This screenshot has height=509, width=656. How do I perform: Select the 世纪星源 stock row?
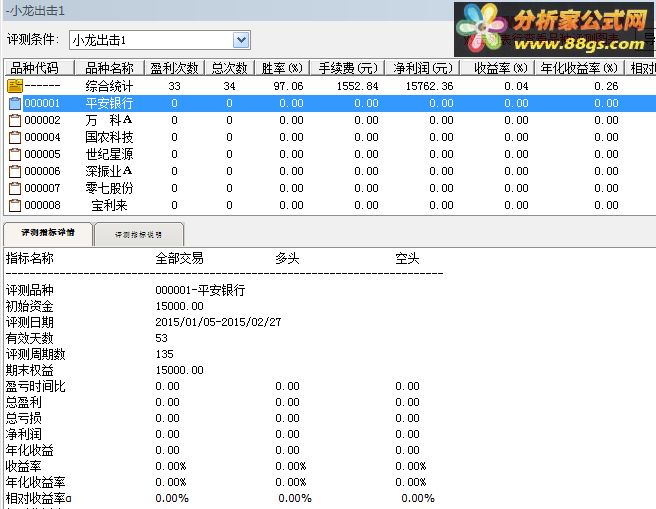click(x=330, y=154)
